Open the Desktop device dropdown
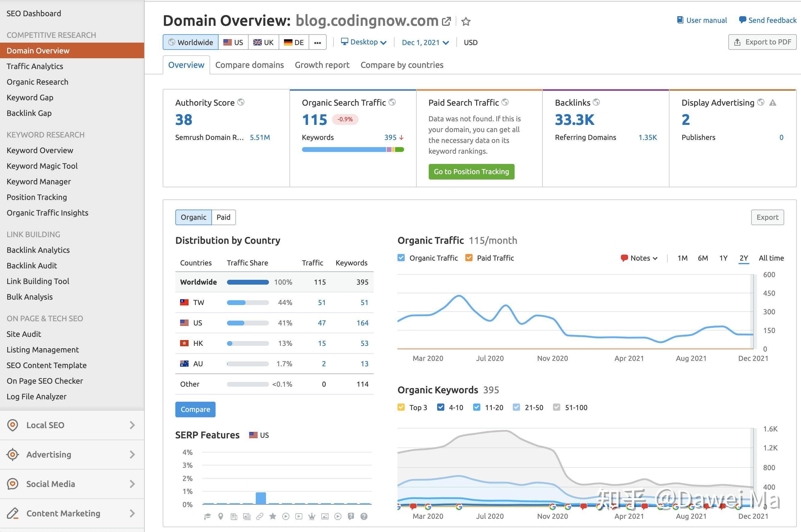 [364, 42]
